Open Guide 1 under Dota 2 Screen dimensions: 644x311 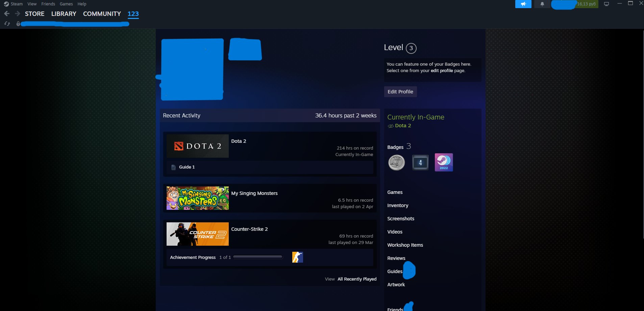click(187, 167)
